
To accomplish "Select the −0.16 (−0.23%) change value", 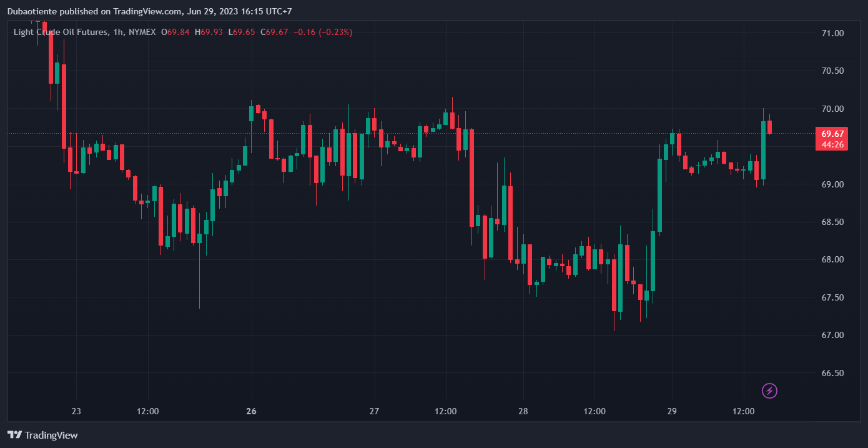I will (x=323, y=32).
